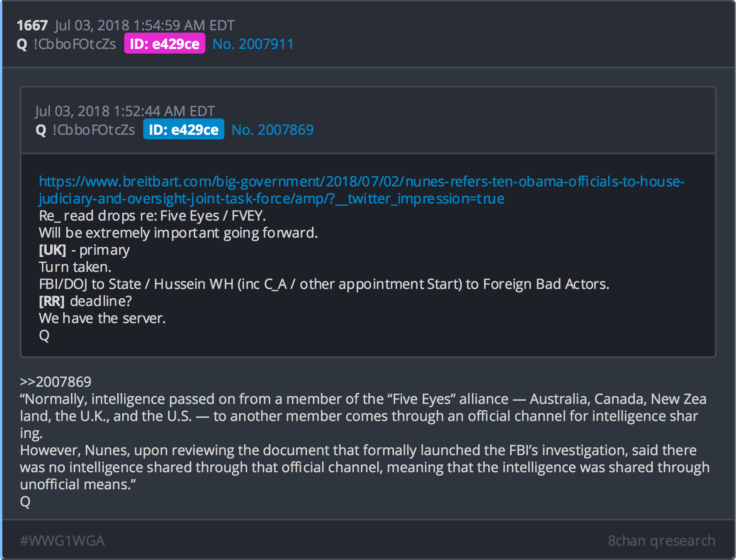Click the No. 2007911 post link
The height and width of the screenshot is (560, 736).
point(253,44)
